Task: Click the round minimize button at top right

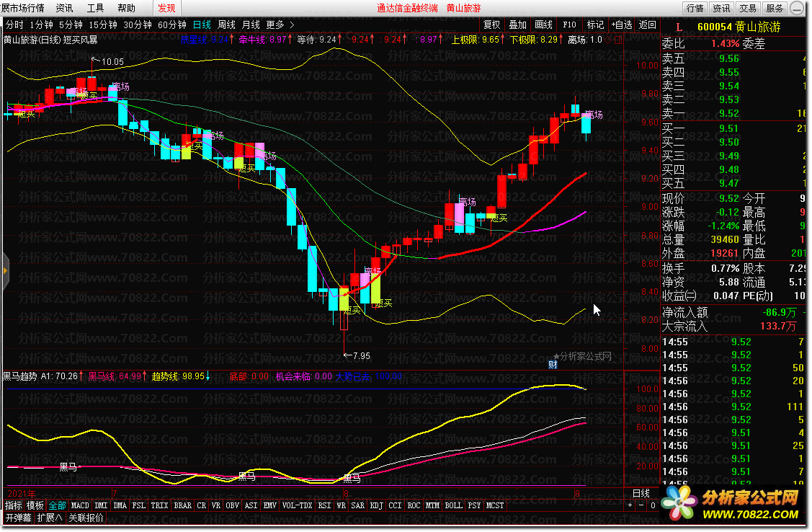Action: click(796, 8)
